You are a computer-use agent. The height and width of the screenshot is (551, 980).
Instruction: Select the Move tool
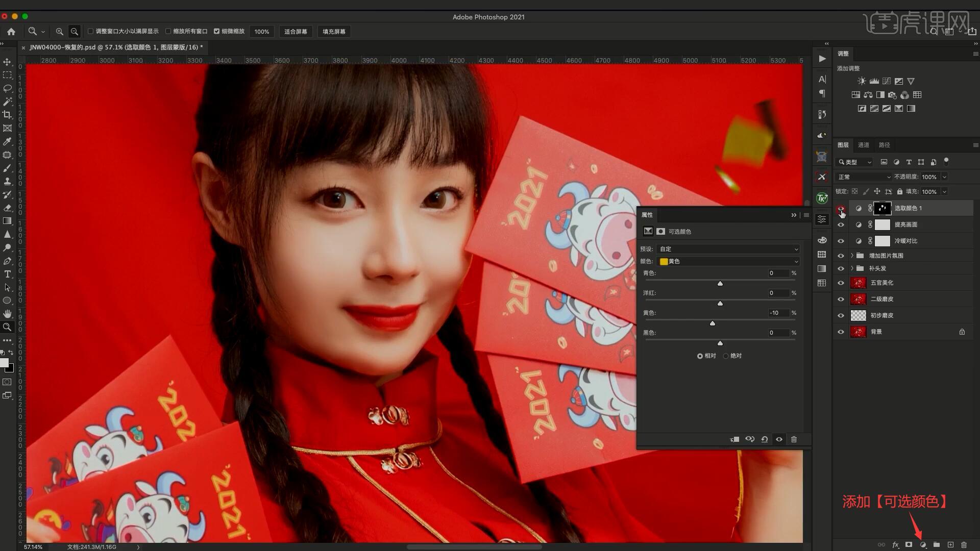click(7, 62)
